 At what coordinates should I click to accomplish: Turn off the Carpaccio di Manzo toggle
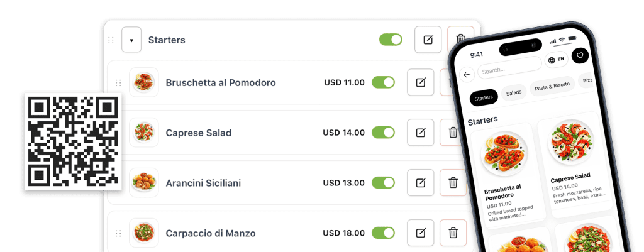(383, 233)
